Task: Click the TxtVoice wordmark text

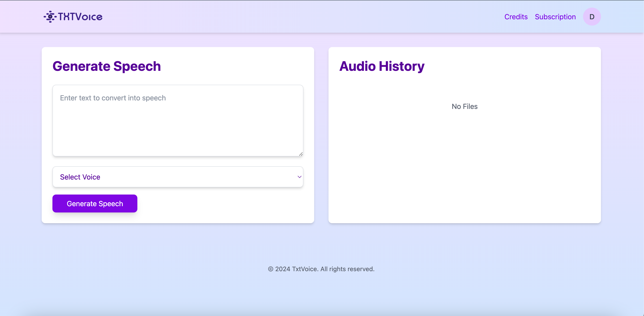Action: tap(80, 17)
